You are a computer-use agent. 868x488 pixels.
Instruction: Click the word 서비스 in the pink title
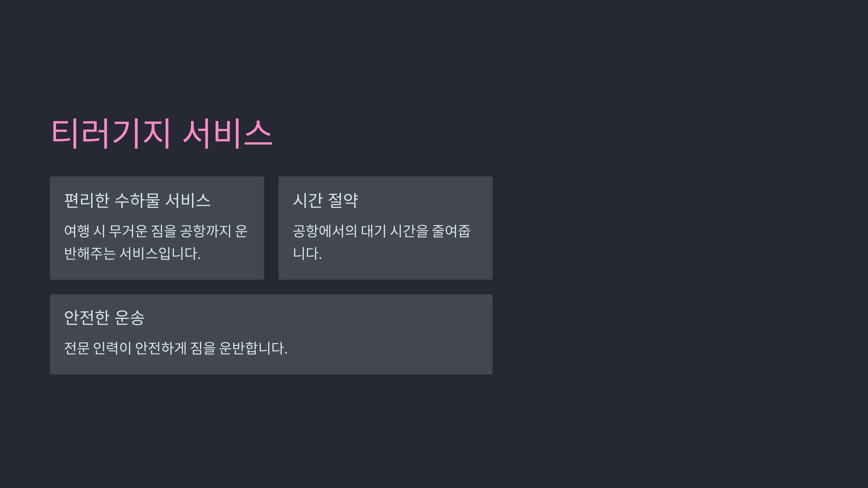coord(227,134)
